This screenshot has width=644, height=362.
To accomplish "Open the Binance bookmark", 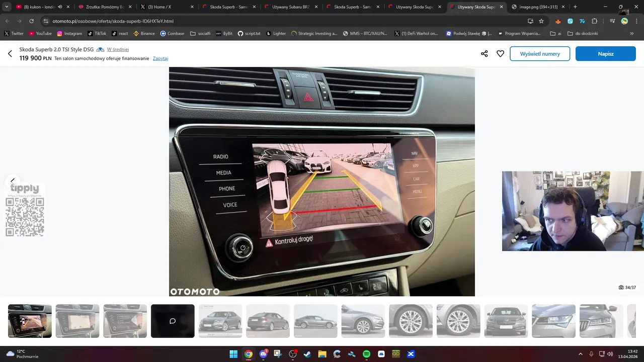I will (x=144, y=34).
